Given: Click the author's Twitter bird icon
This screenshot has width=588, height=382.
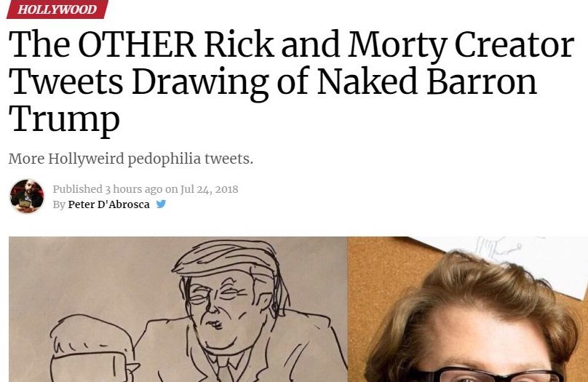Looking at the screenshot, I should click(161, 204).
